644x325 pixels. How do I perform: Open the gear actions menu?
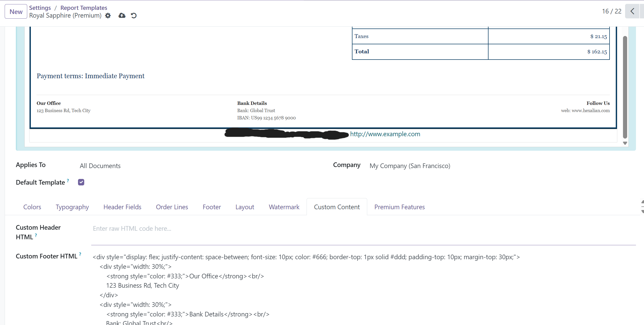(x=108, y=16)
